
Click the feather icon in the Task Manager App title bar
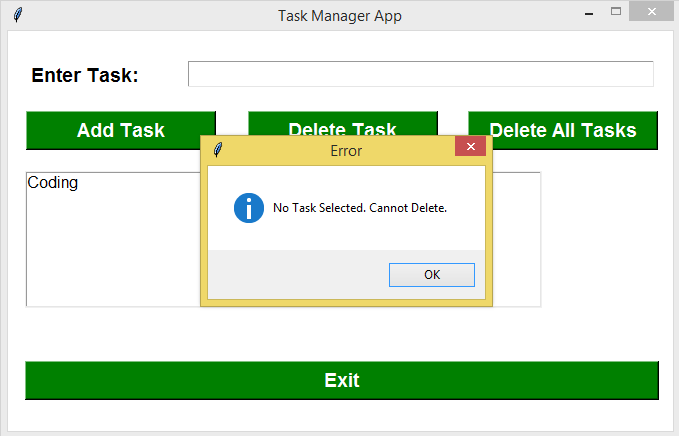[x=18, y=15]
